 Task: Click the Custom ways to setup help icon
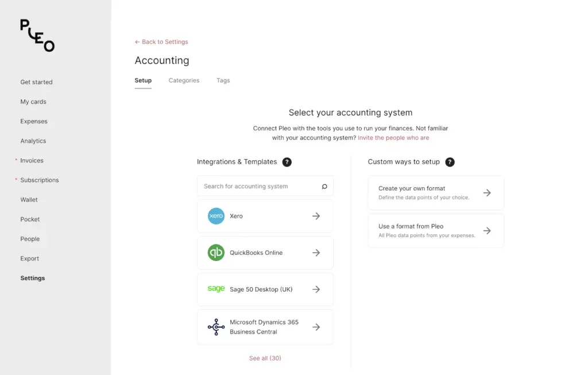(450, 162)
